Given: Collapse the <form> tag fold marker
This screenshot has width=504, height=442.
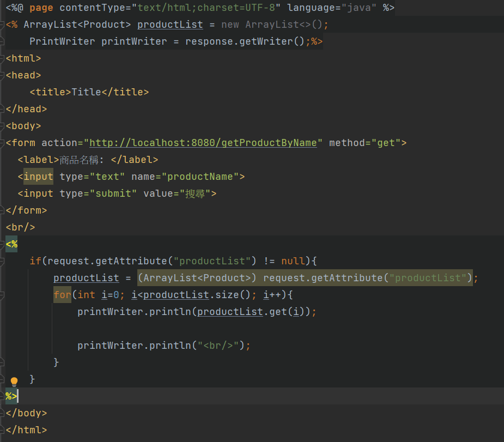Looking at the screenshot, I should click(x=2, y=143).
